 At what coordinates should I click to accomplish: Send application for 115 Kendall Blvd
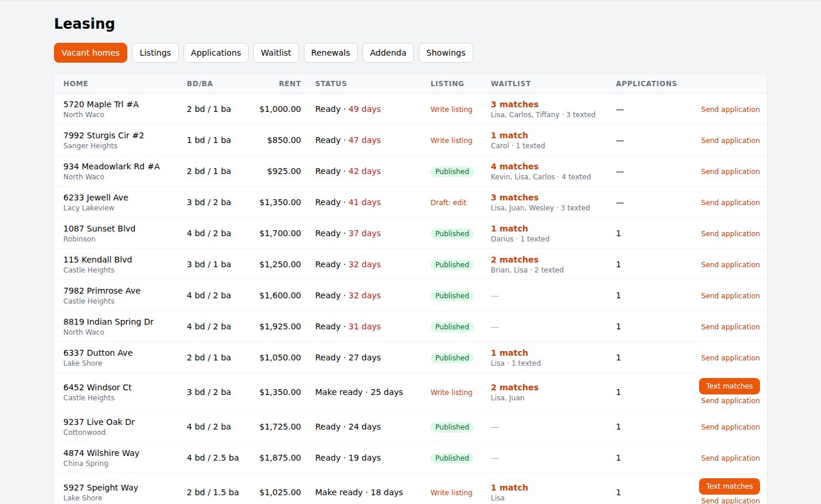click(x=730, y=265)
